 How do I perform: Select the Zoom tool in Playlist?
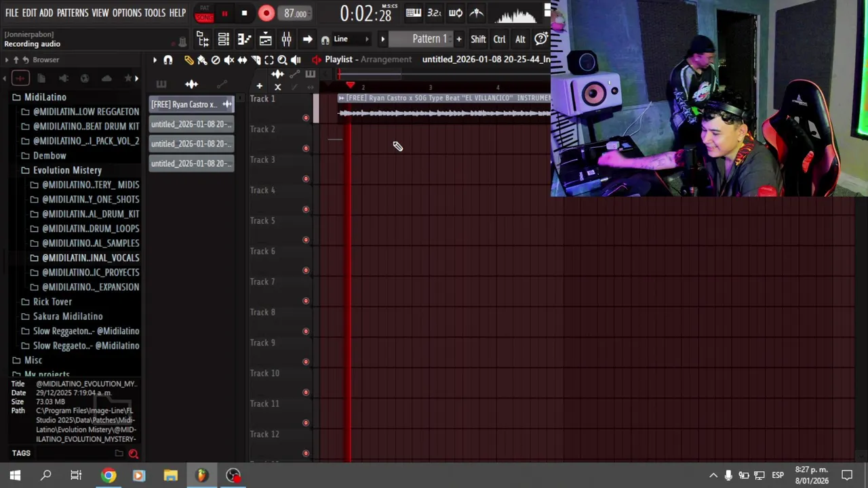(282, 60)
